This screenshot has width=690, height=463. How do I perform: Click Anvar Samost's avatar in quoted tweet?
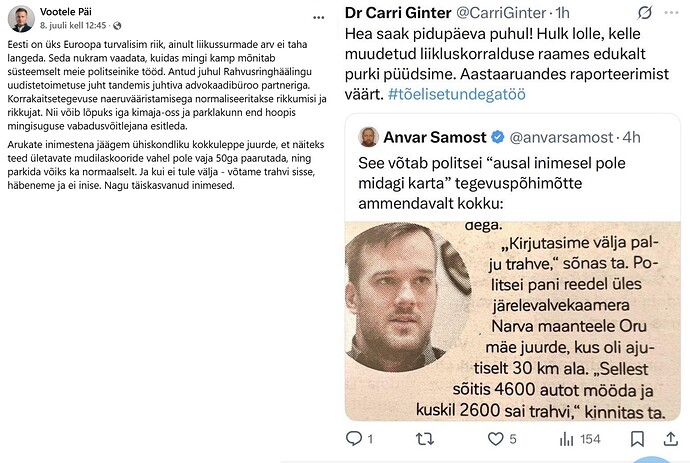point(368,137)
